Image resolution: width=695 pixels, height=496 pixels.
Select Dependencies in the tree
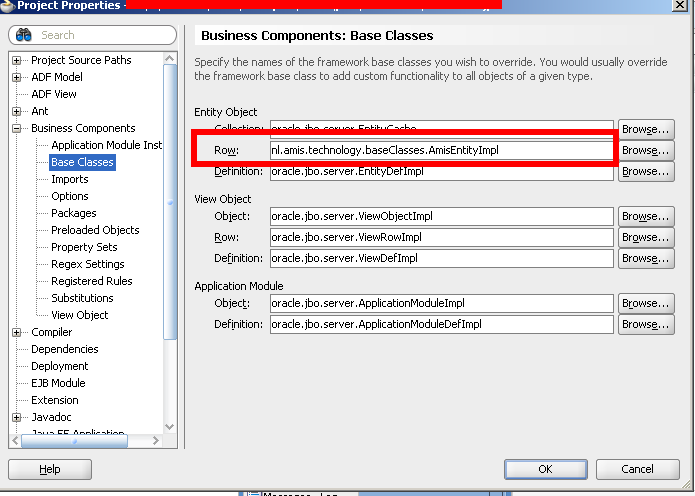pos(65,349)
